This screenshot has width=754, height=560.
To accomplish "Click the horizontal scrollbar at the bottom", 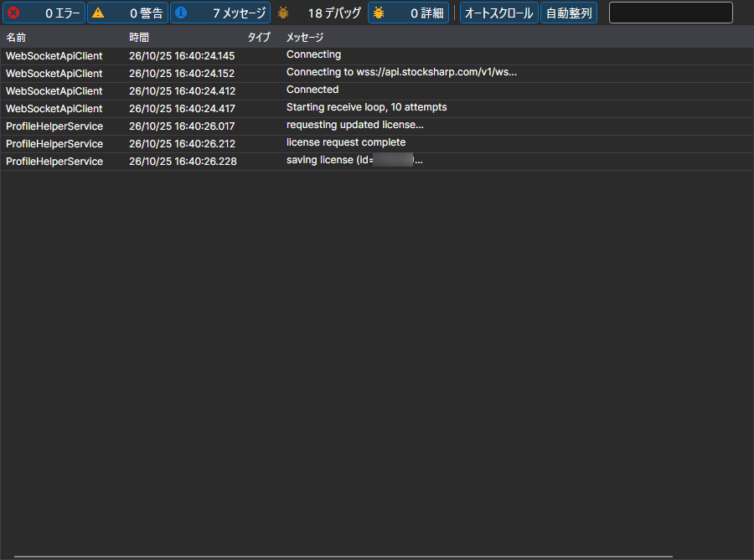I will point(343,557).
